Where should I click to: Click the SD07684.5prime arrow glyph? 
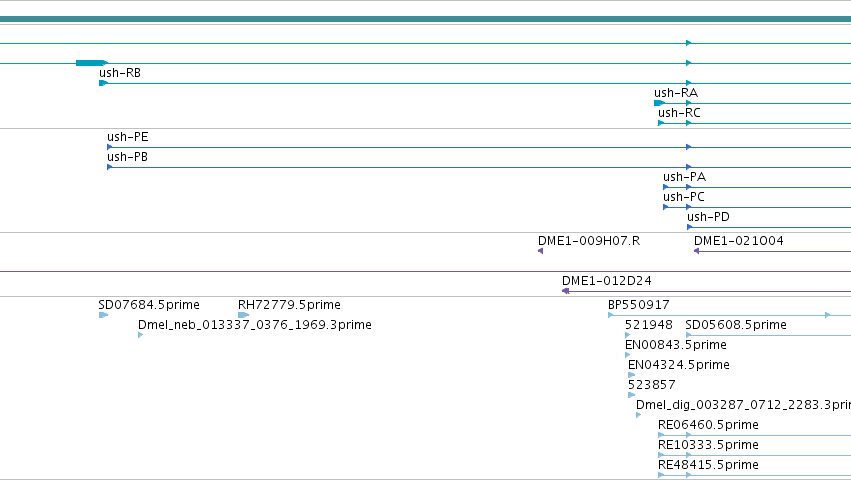pyautogui.click(x=103, y=315)
